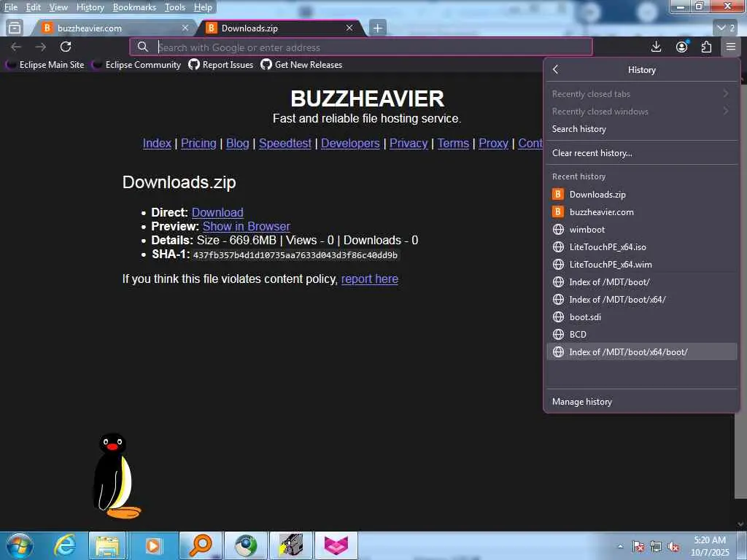Click the Blog navigation link
Image resolution: width=747 pixels, height=560 pixels.
238,144
